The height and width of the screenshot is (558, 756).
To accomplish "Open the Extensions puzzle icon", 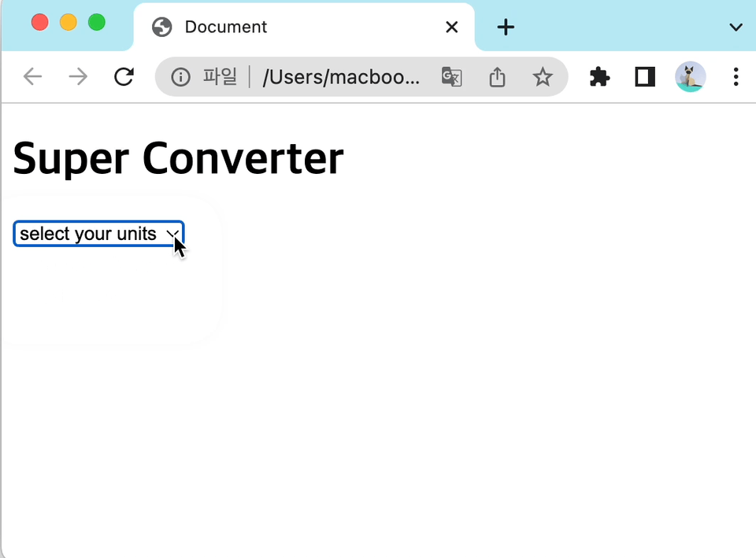I will (x=600, y=77).
